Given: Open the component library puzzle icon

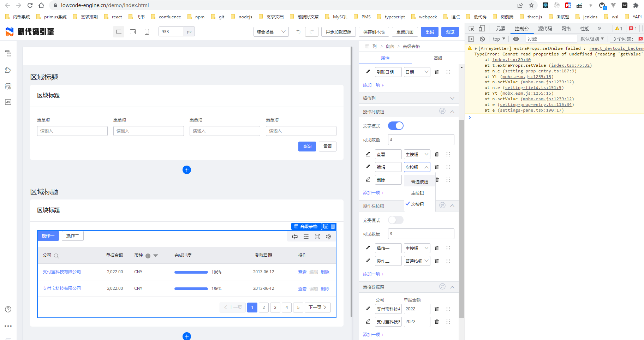Looking at the screenshot, I should coord(8,70).
